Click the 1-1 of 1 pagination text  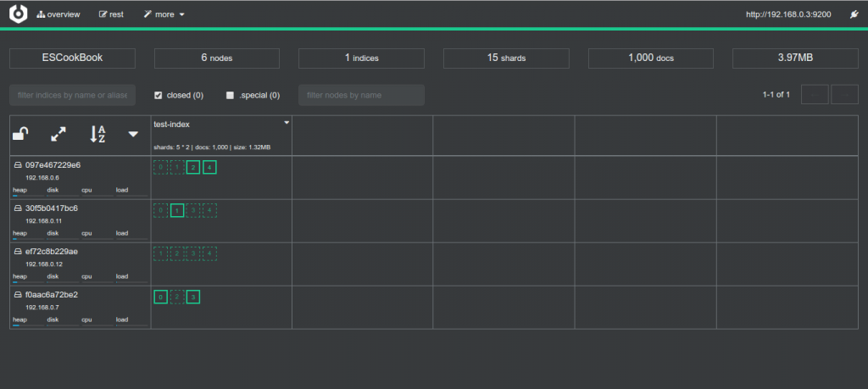pyautogui.click(x=776, y=95)
